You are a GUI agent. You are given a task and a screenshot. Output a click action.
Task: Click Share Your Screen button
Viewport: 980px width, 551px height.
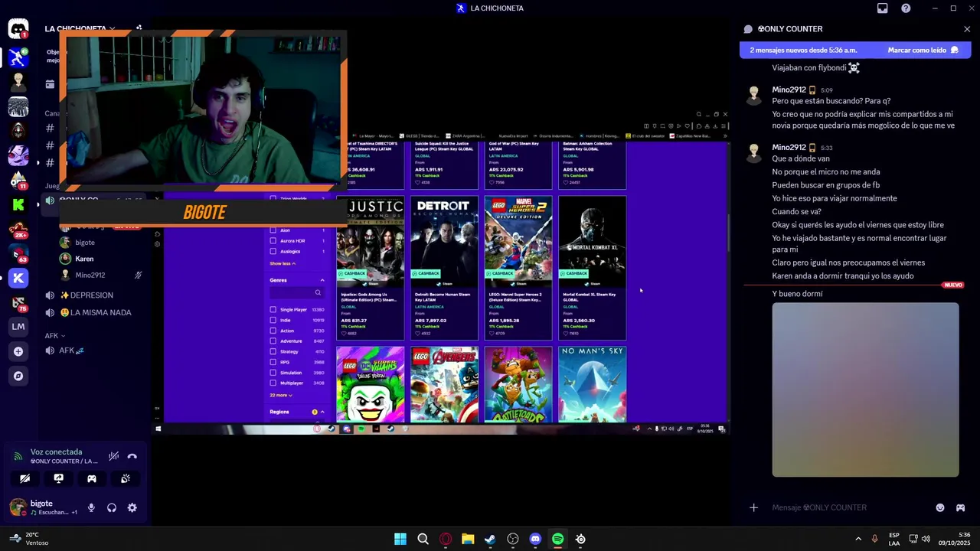tap(58, 478)
